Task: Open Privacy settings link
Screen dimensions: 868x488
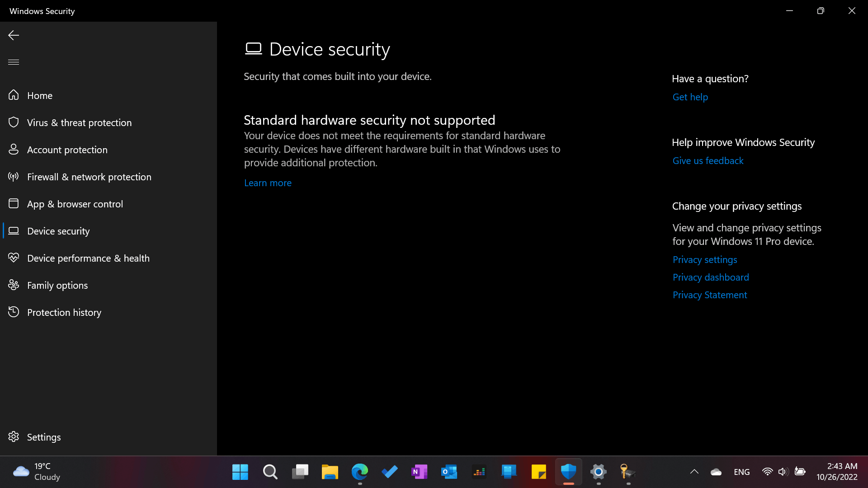Action: (704, 259)
